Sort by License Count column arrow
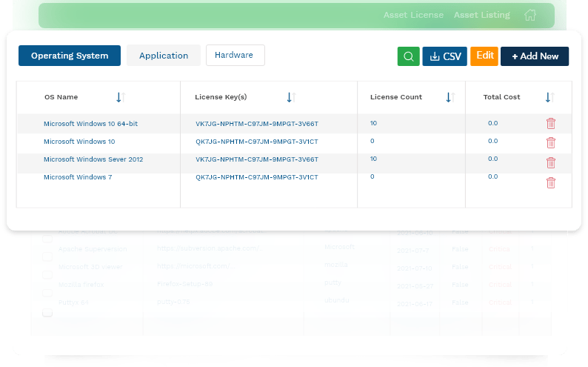The height and width of the screenshot is (367, 588). [450, 97]
